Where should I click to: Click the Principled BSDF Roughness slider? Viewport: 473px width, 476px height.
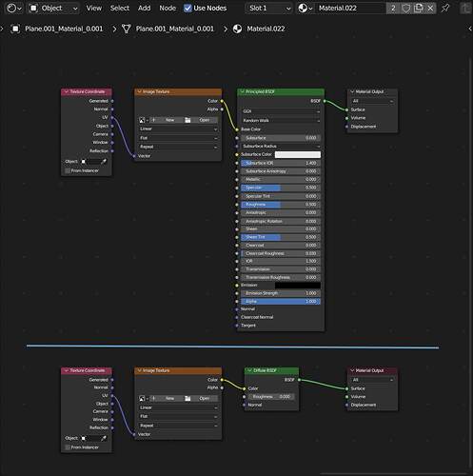point(281,205)
